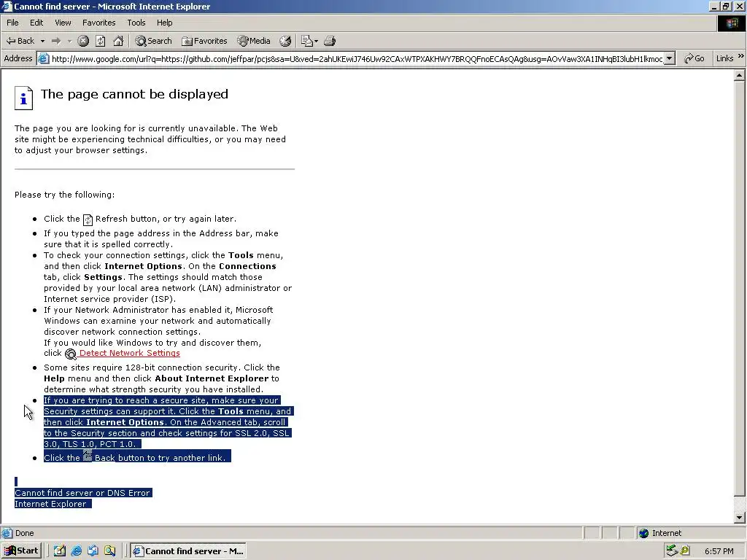Click the 6:57 PM clock

coord(719,551)
